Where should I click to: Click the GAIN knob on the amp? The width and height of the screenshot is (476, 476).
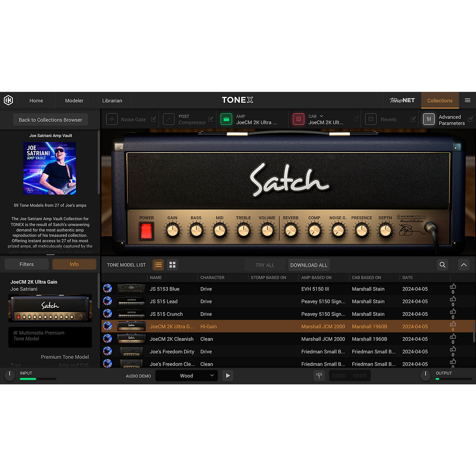(173, 231)
